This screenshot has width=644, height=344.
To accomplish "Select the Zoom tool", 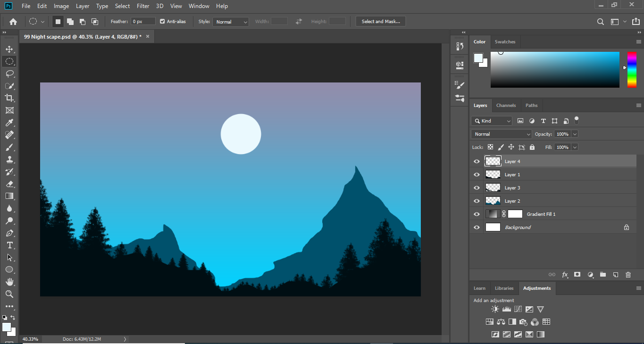I will click(9, 294).
